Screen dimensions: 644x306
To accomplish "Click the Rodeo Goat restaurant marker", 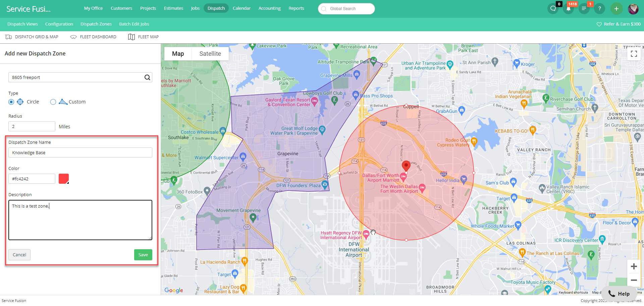I will [x=474, y=141].
